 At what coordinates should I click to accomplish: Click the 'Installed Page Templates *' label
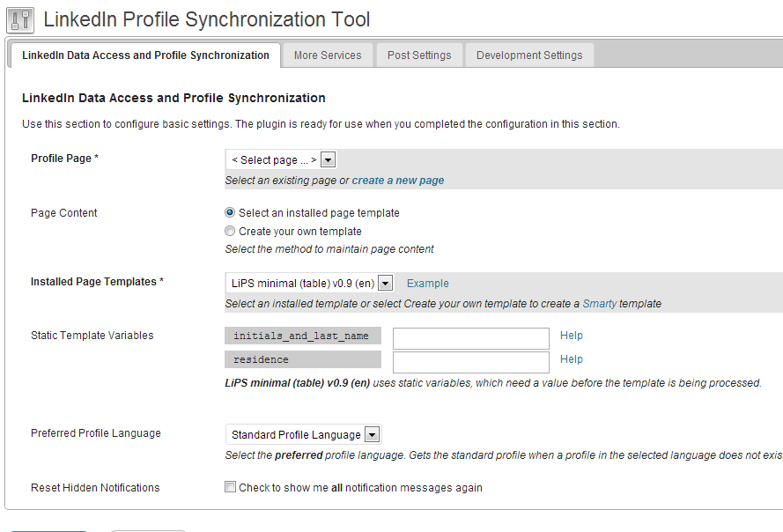97,282
